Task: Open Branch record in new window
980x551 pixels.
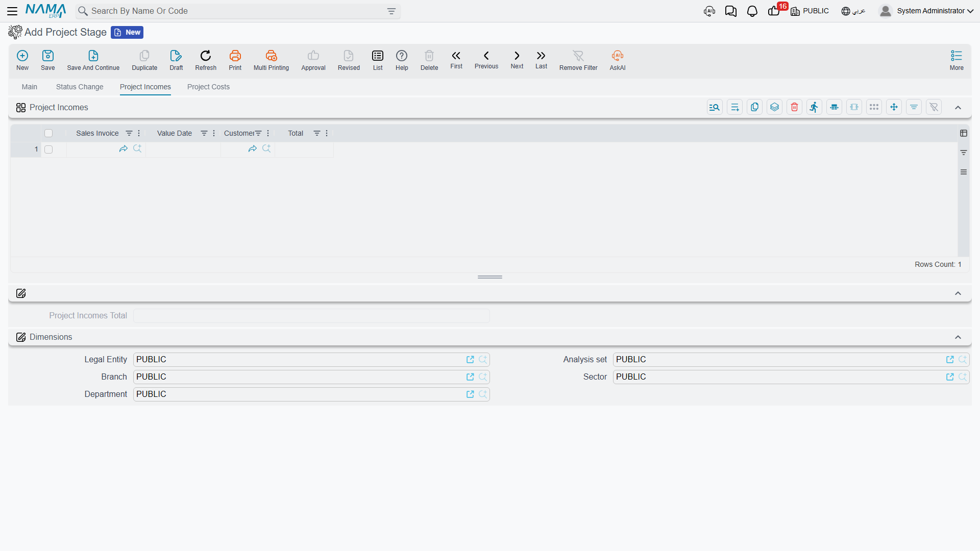Action: pos(470,377)
